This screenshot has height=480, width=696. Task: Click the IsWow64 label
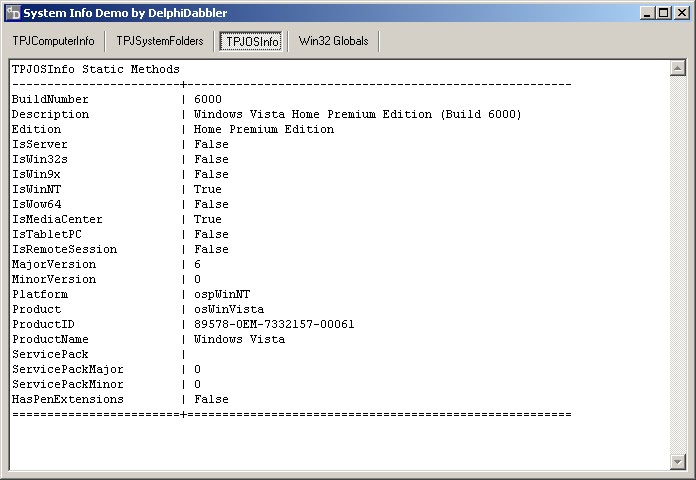[x=36, y=204]
